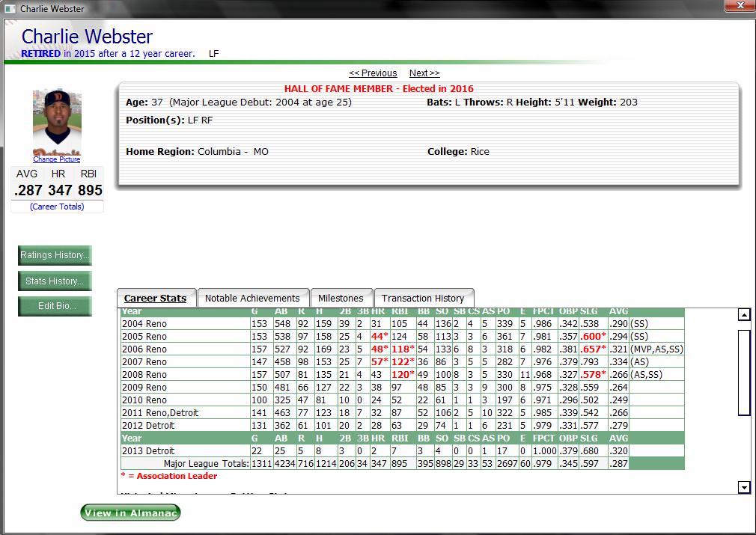The height and width of the screenshot is (535, 756).
Task: Select the 2007 Reno row
Action: (402, 361)
